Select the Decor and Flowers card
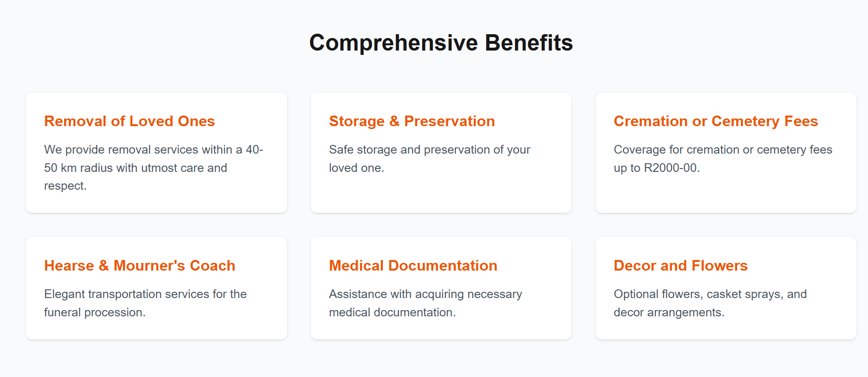Image resolution: width=868 pixels, height=377 pixels. click(726, 288)
